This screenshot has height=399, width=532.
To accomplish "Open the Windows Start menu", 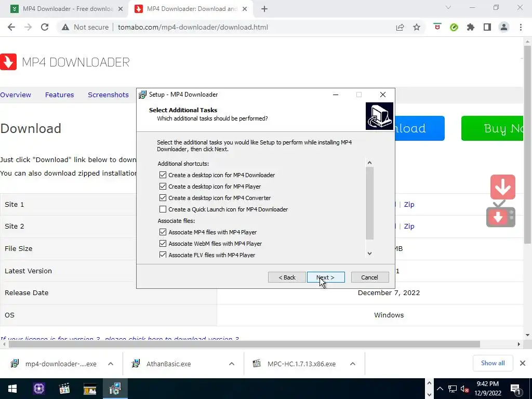I will click(x=12, y=389).
